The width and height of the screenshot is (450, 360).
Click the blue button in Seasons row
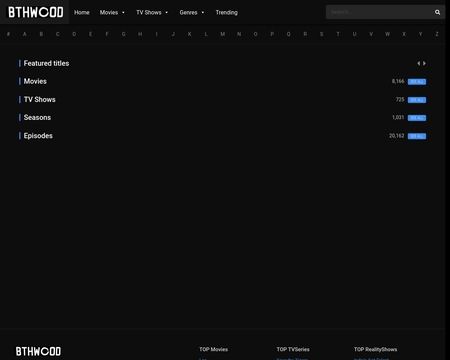417,118
